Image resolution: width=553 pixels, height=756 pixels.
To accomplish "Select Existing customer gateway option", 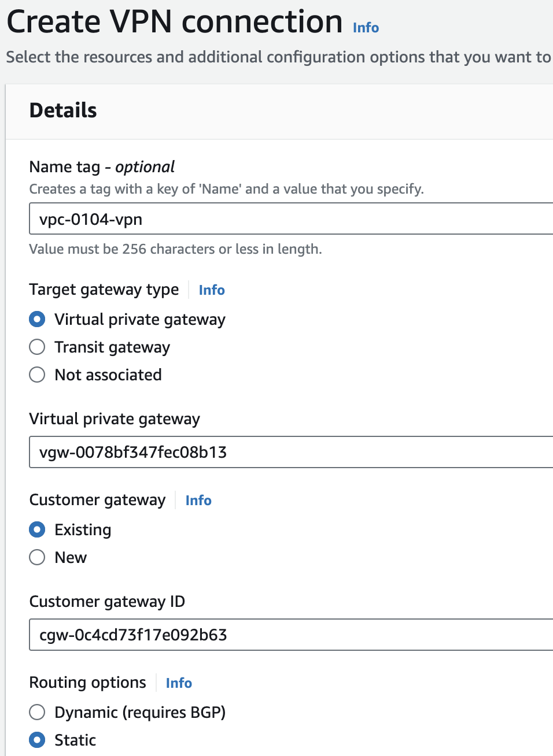I will pos(37,530).
